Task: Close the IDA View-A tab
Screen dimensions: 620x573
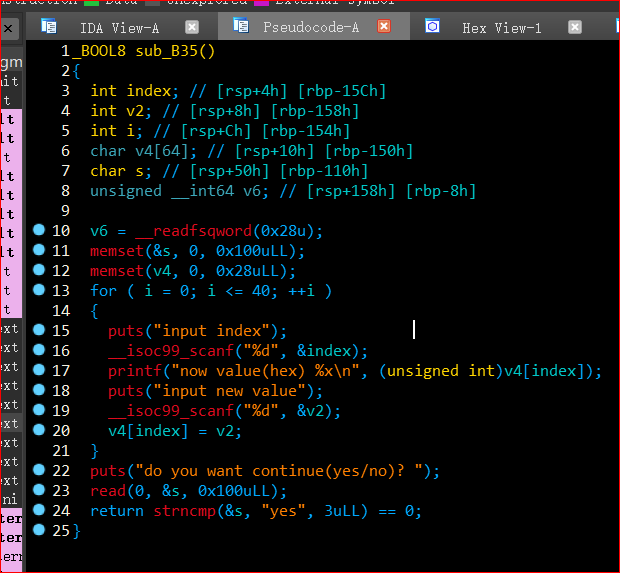Action: pos(190,27)
